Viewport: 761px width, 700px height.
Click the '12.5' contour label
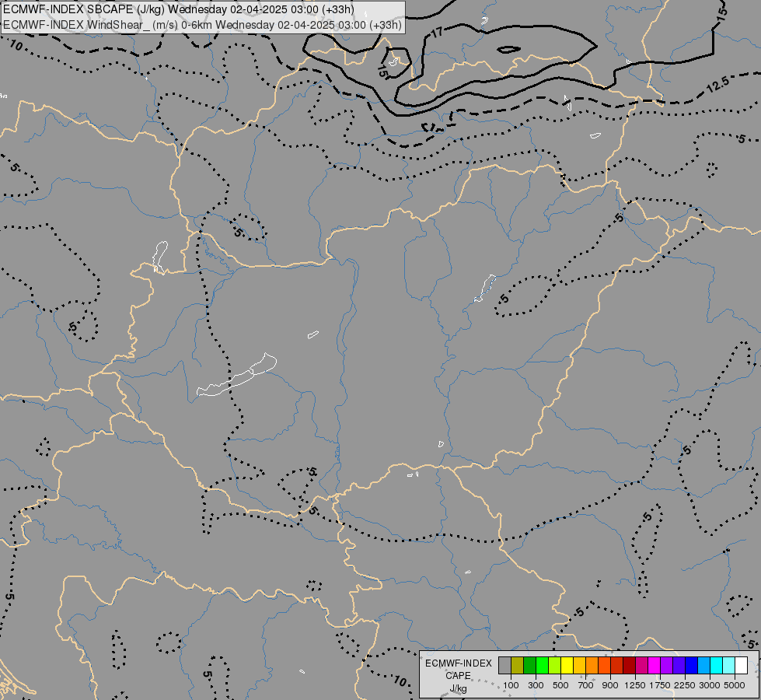[717, 85]
